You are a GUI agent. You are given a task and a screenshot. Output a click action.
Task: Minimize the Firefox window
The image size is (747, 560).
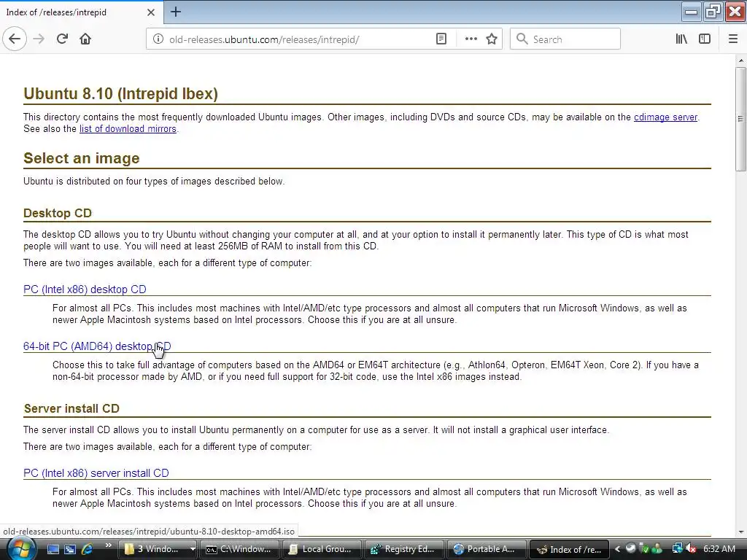[x=692, y=12]
